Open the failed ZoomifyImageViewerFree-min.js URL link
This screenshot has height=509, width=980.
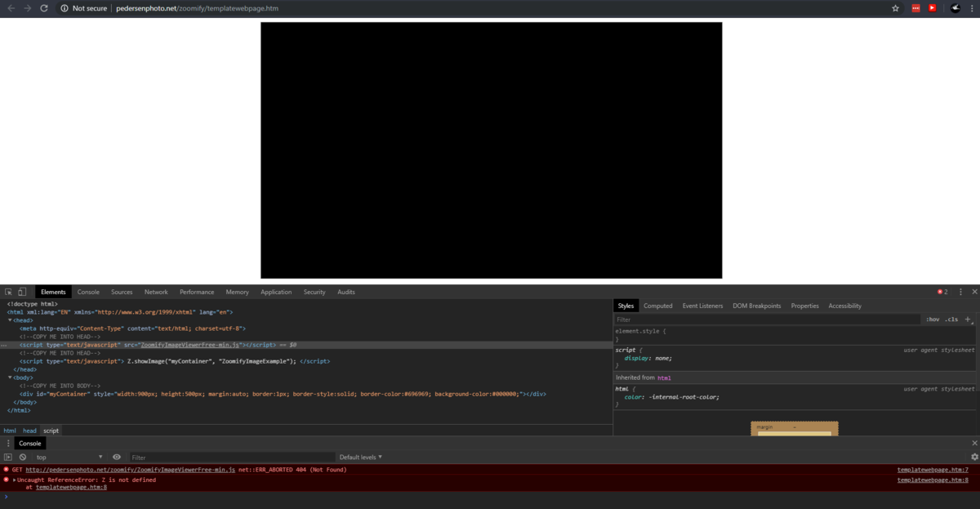click(131, 470)
